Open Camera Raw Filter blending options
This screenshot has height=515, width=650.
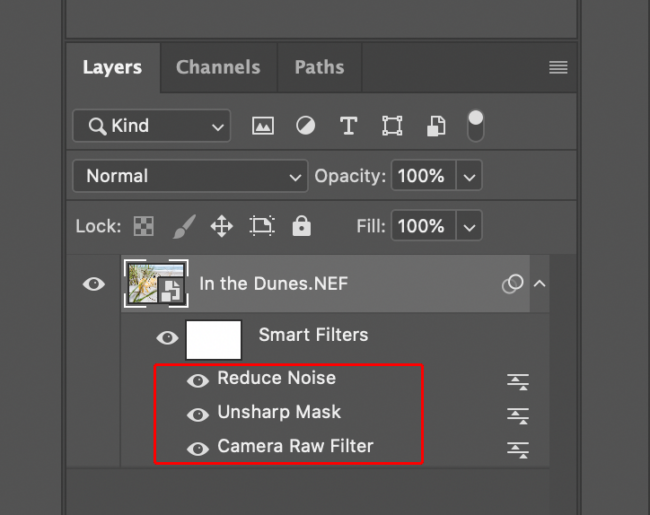[x=517, y=449]
